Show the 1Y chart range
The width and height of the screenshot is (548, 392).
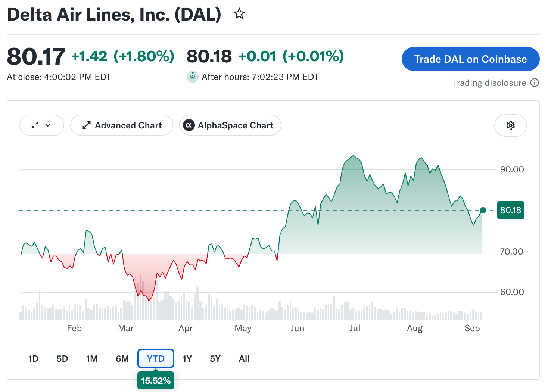[187, 359]
